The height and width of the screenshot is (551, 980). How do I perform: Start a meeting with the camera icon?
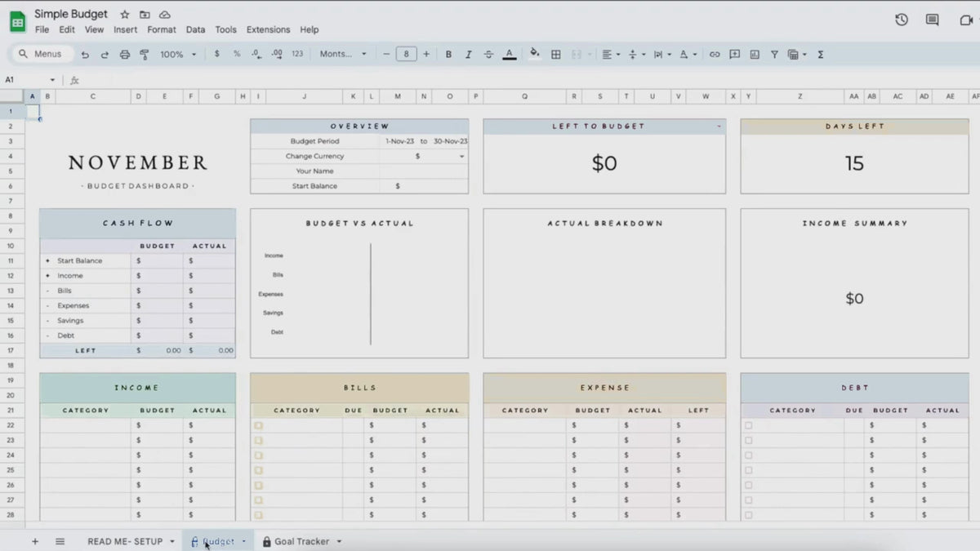(x=967, y=20)
